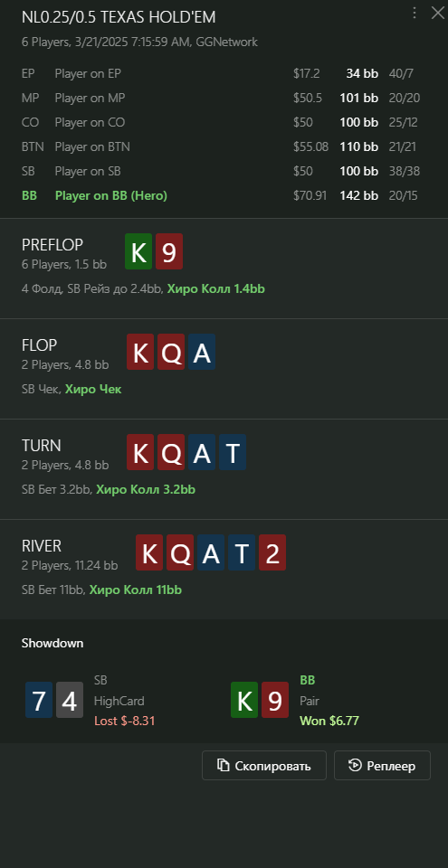Click the green King preflop card
The height and width of the screenshot is (868, 448).
pos(138,252)
